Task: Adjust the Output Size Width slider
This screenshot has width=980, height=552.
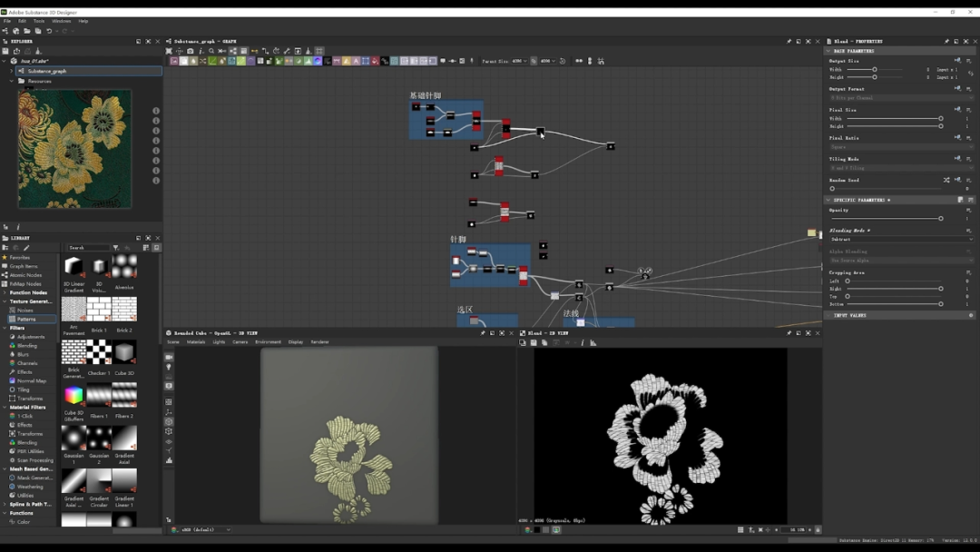Action: tap(875, 69)
